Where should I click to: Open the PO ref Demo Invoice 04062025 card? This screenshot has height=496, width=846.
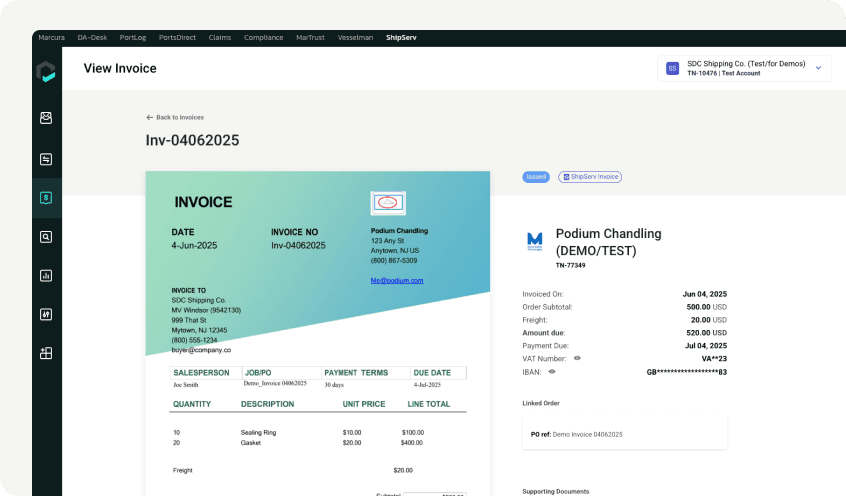pos(624,434)
